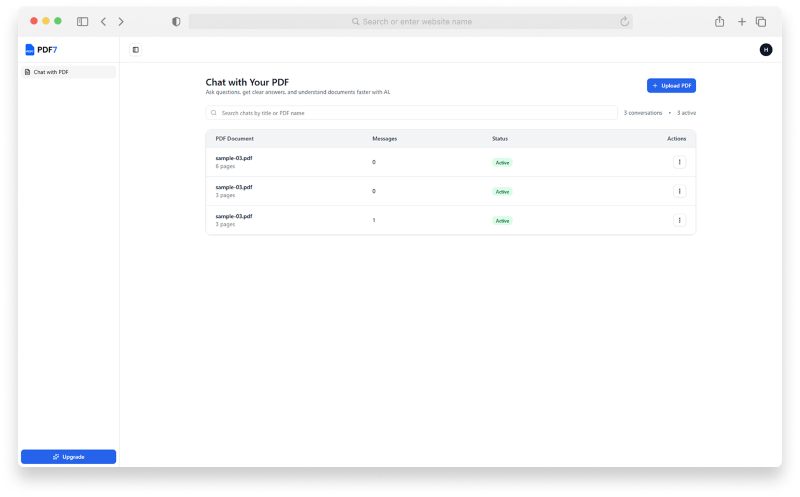Go back with Safari back arrow

click(x=103, y=21)
